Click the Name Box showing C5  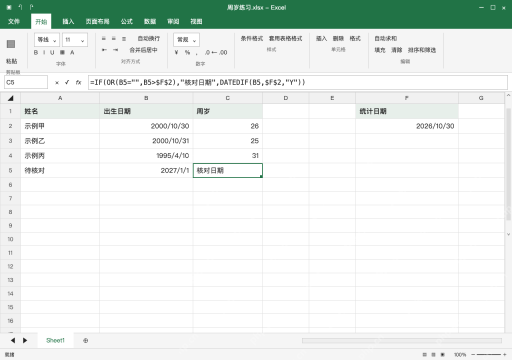point(26,82)
